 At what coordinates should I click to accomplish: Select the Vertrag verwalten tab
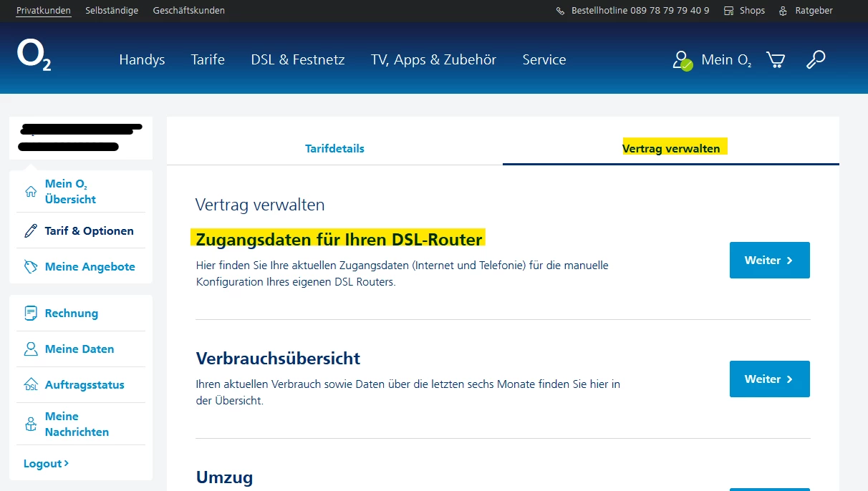(x=671, y=149)
